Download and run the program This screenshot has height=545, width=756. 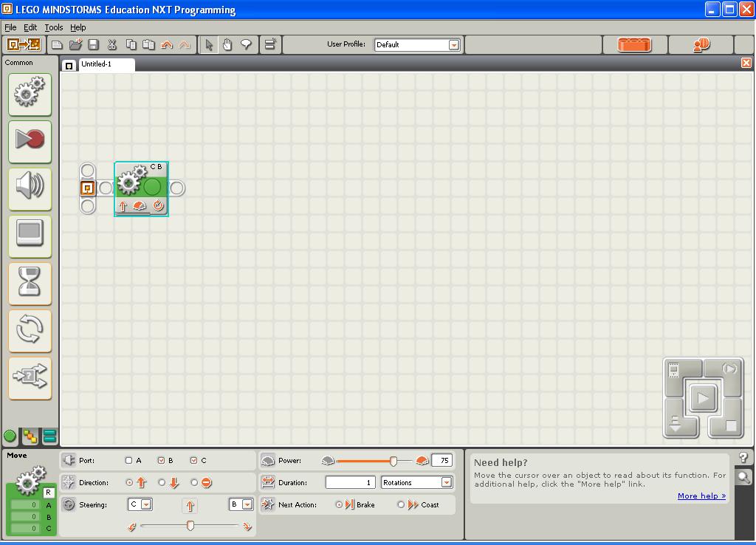pyautogui.click(x=703, y=398)
